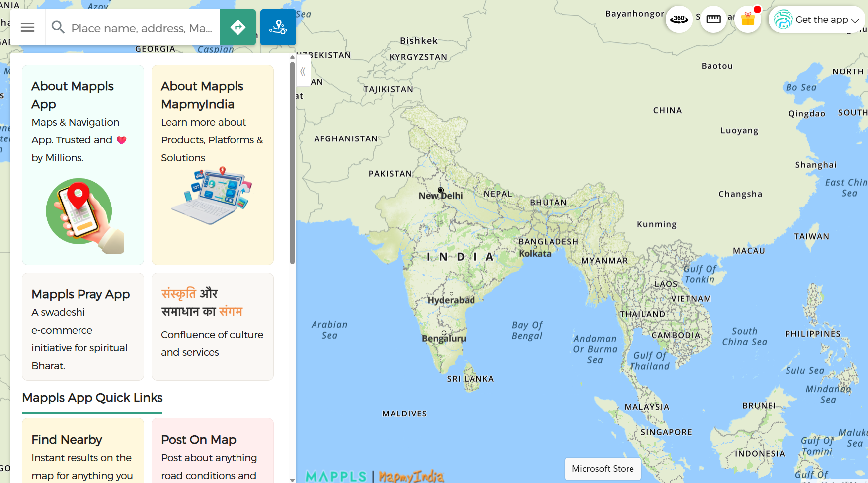Open the Post On Map quick link
Viewport: 868px width, 483px height.
(x=212, y=452)
